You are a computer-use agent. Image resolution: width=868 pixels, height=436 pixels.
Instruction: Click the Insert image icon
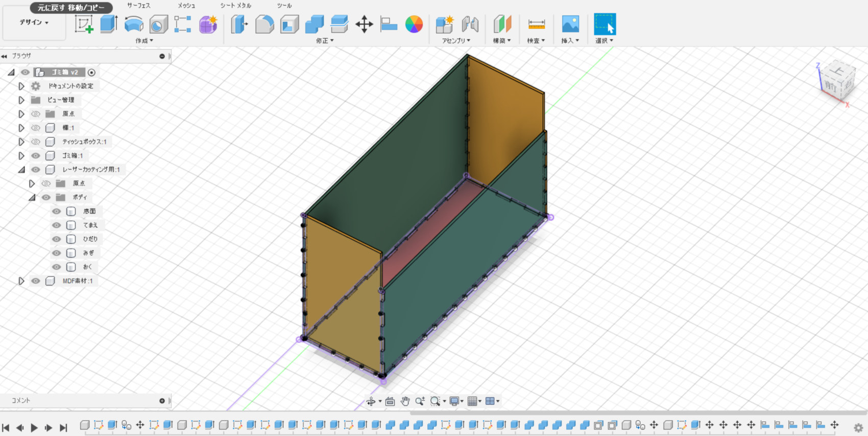[x=570, y=24]
